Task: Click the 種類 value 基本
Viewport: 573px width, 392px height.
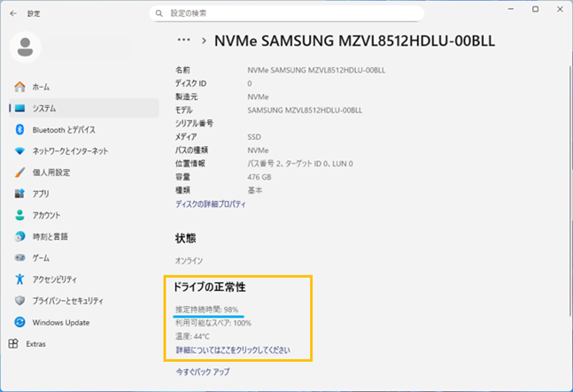Action: (255, 190)
